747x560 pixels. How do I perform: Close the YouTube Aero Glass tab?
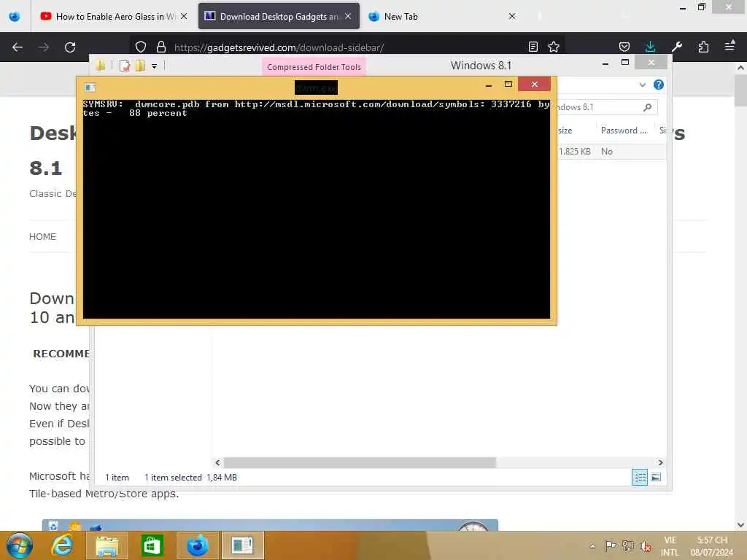[x=184, y=16]
